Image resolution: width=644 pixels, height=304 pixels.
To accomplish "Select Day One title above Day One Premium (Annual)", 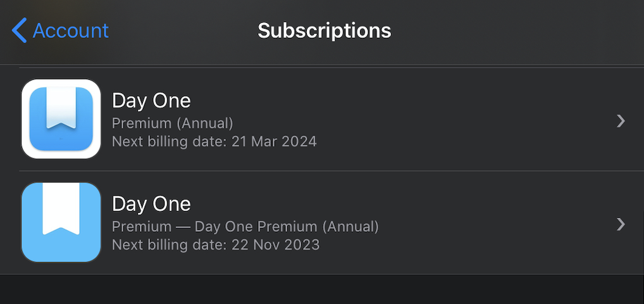I will pos(151,204).
